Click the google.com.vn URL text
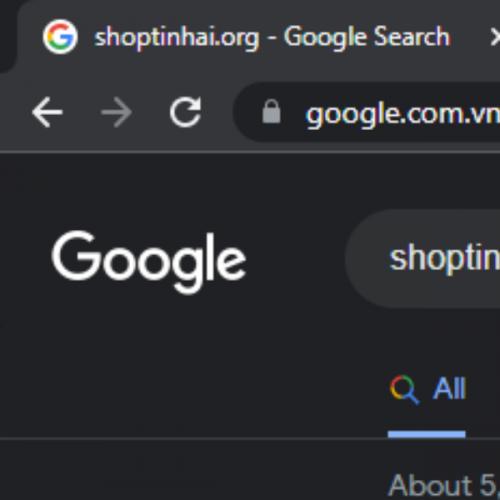Screen dimensions: 500x500 [x=403, y=114]
